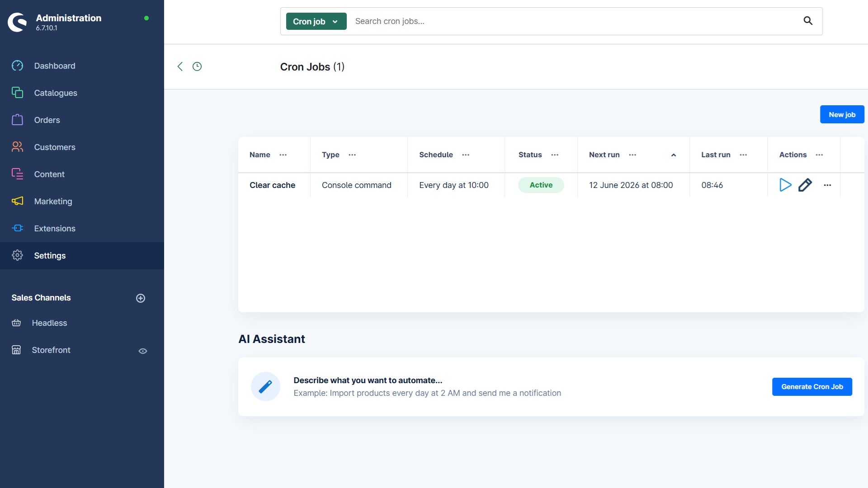Click the New job button
868x488 pixels.
[x=842, y=114]
